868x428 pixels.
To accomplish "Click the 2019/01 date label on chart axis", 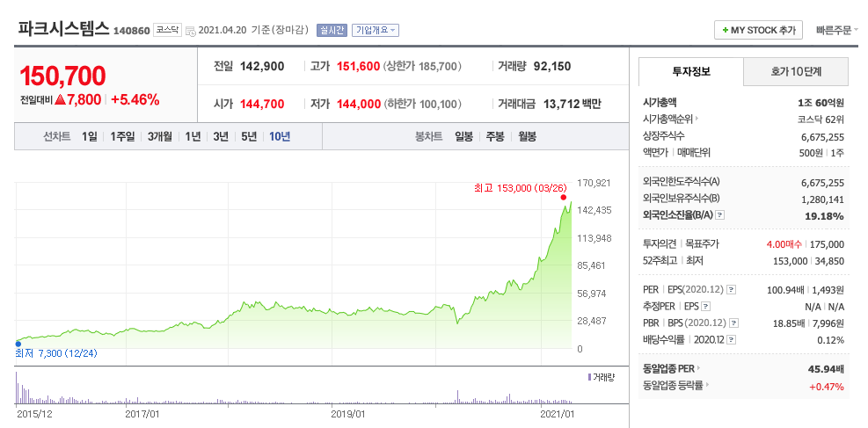I will click(349, 413).
